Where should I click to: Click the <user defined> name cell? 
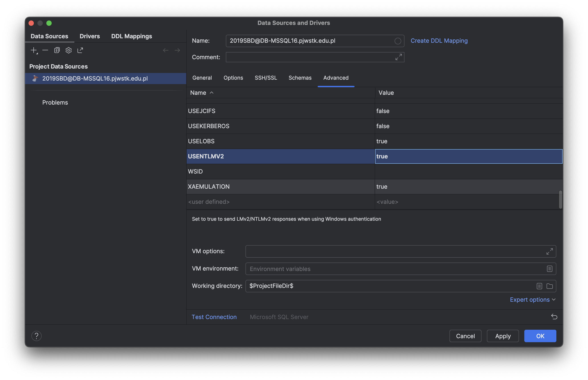click(x=281, y=202)
